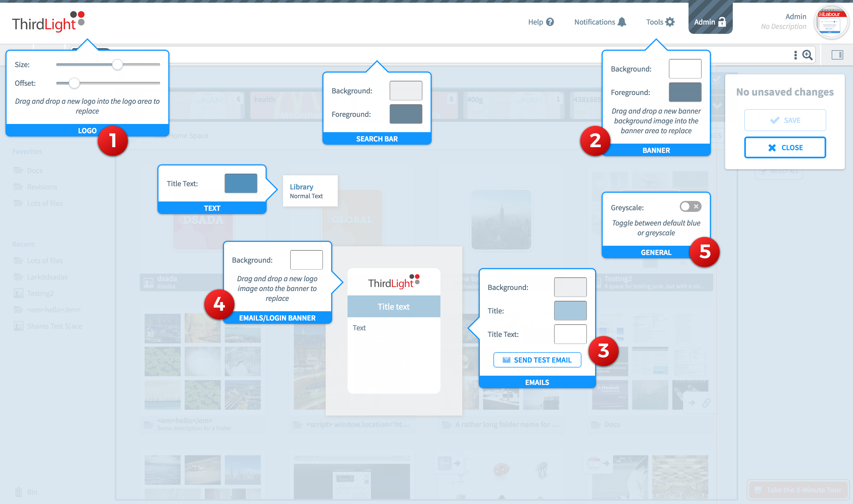Screen dimensions: 853x504
Task: Click Take the 3-Minute Tour button
Action: (798, 490)
